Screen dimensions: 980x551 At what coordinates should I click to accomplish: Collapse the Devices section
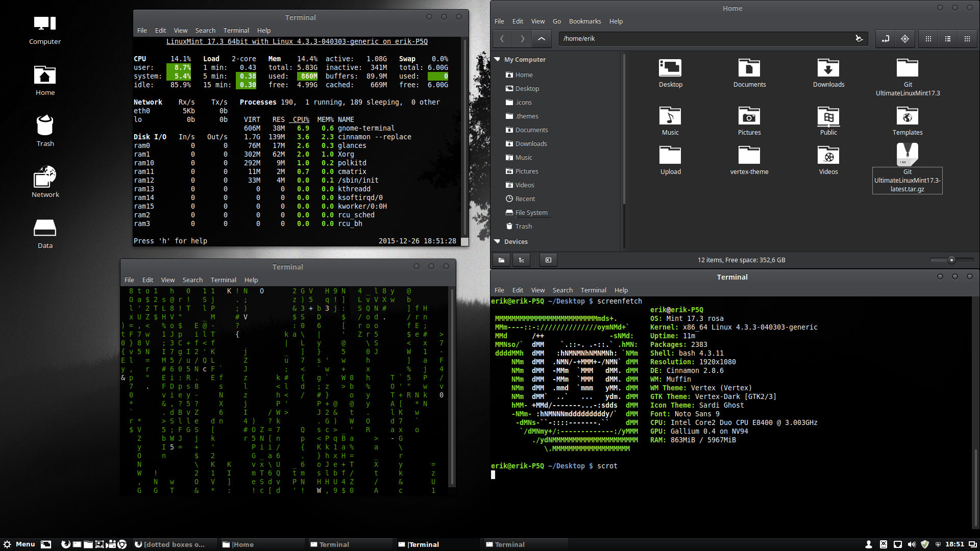coord(497,242)
